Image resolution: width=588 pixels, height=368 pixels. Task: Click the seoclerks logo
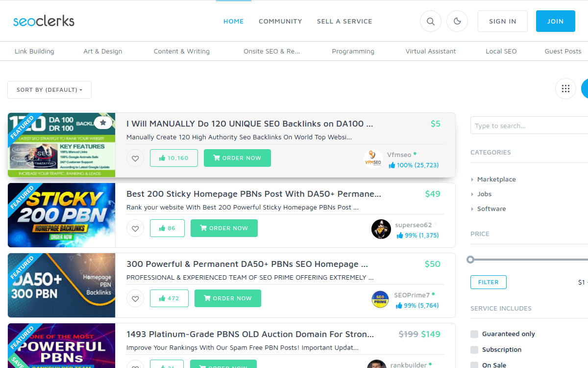pyautogui.click(x=44, y=21)
